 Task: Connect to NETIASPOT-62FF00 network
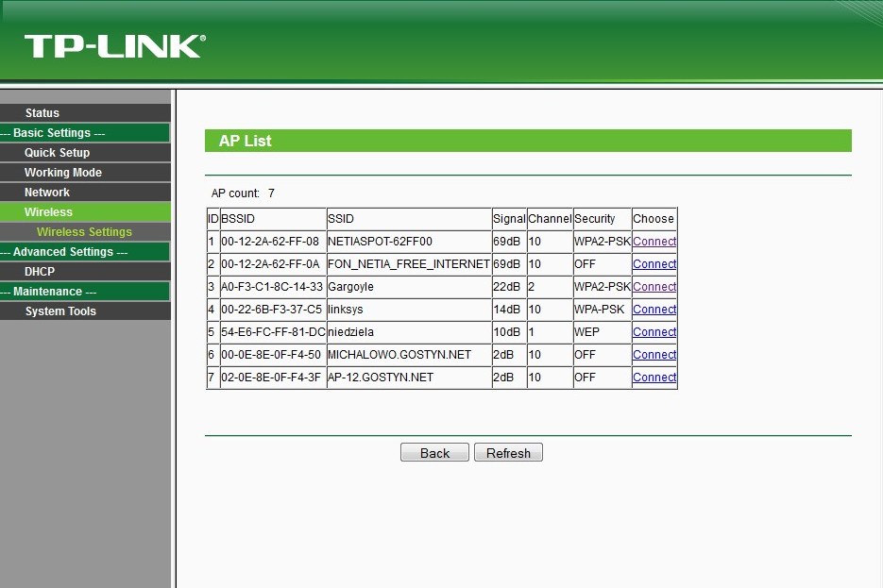click(x=654, y=242)
